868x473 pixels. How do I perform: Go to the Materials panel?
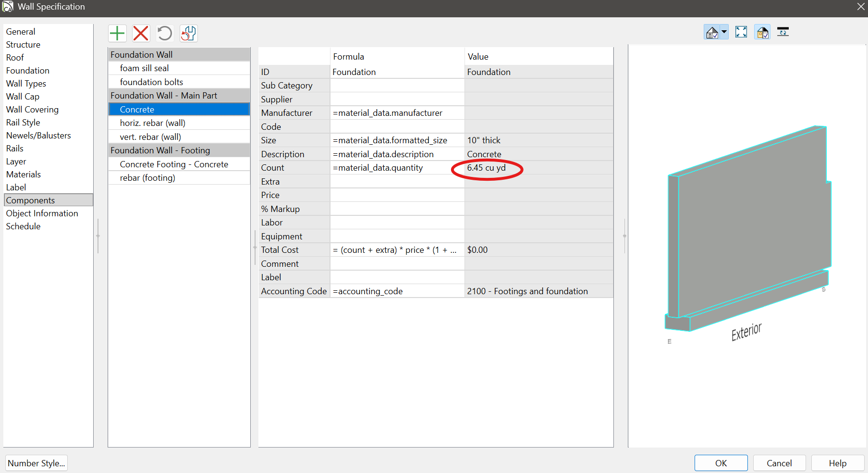coord(24,174)
